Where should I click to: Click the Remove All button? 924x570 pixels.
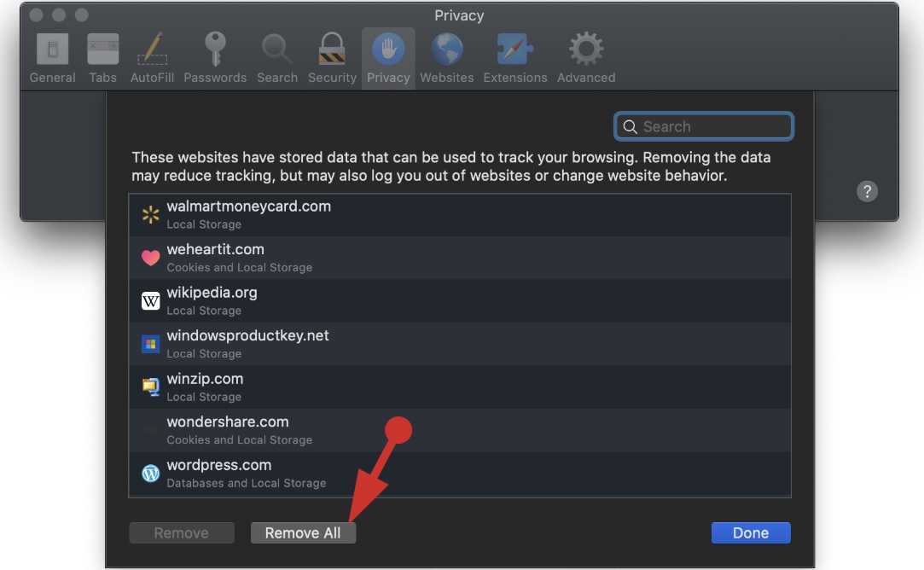coord(303,532)
